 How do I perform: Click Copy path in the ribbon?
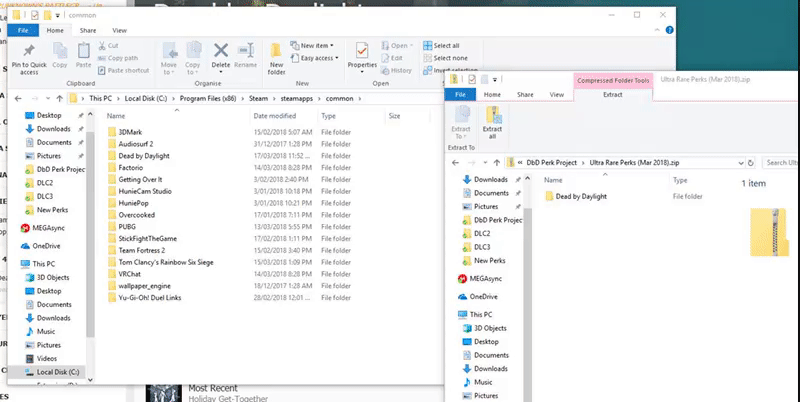pyautogui.click(x=118, y=58)
